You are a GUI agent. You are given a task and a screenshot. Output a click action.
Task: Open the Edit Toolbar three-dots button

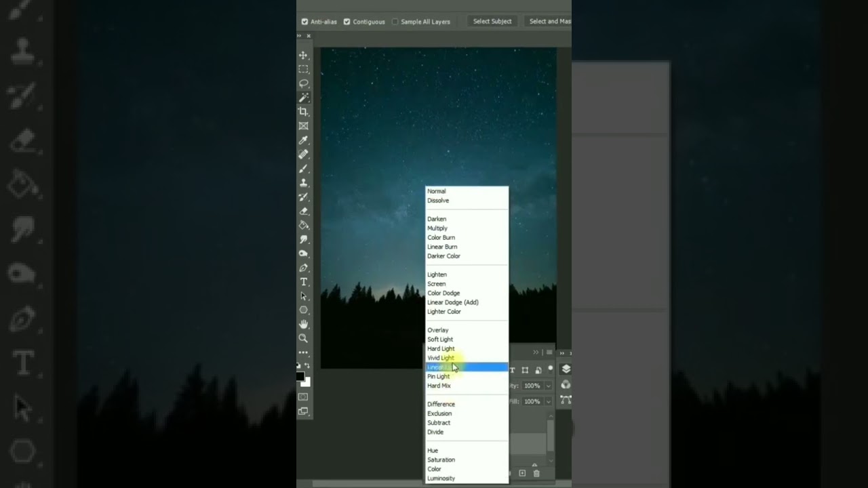(x=303, y=352)
